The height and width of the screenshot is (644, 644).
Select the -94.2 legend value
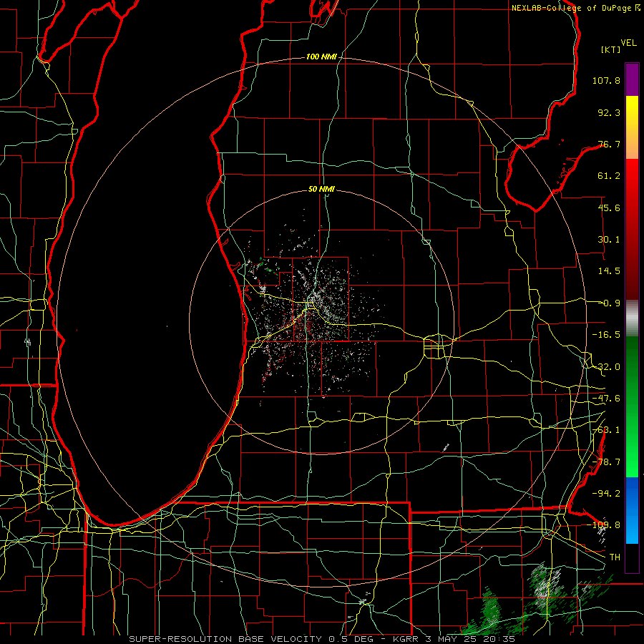click(606, 493)
